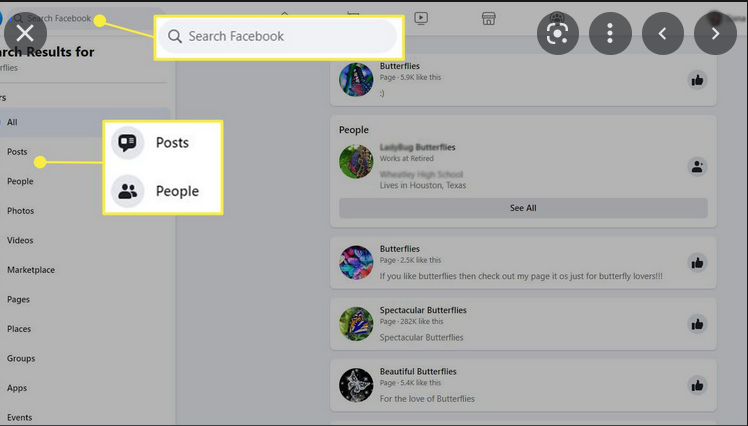Click the text 'Works at Retired'
This screenshot has width=748, height=426.
tap(406, 158)
